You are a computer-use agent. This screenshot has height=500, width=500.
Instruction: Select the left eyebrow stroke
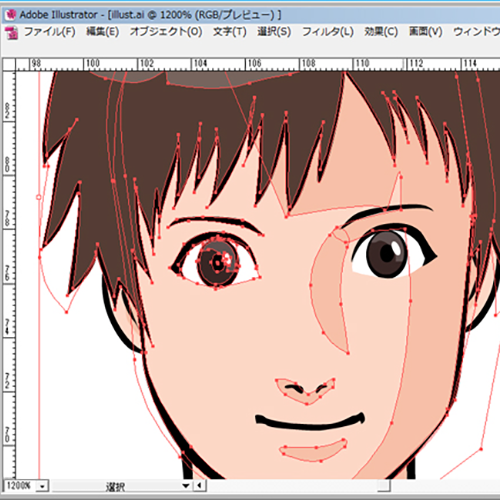coord(215,221)
